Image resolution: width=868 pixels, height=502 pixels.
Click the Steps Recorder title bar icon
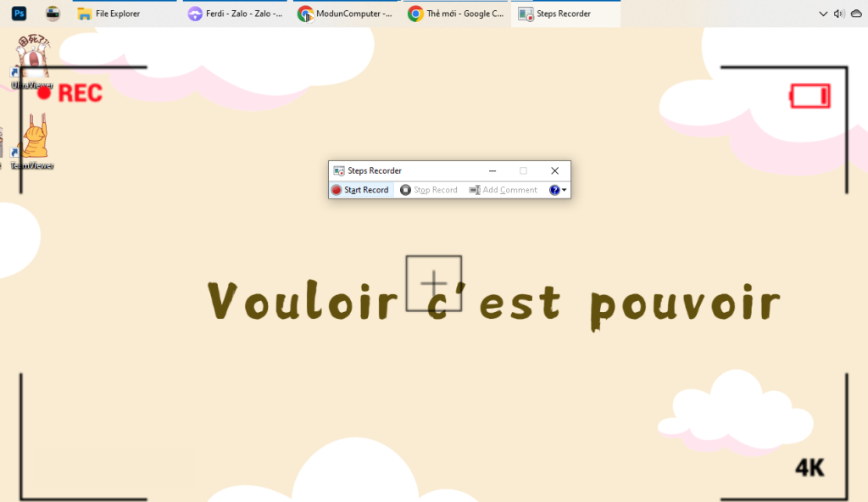click(339, 170)
